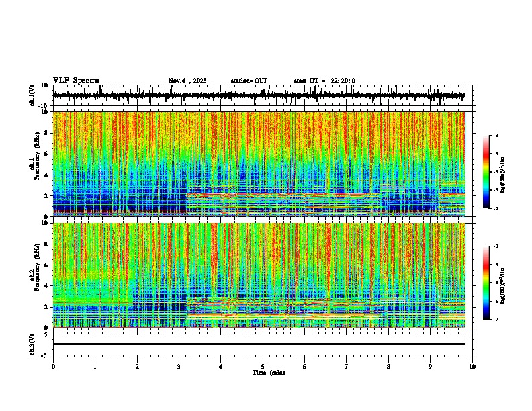532x411 pixels.
Task: Click the "3" tick label on Time axis
Action: (179, 367)
